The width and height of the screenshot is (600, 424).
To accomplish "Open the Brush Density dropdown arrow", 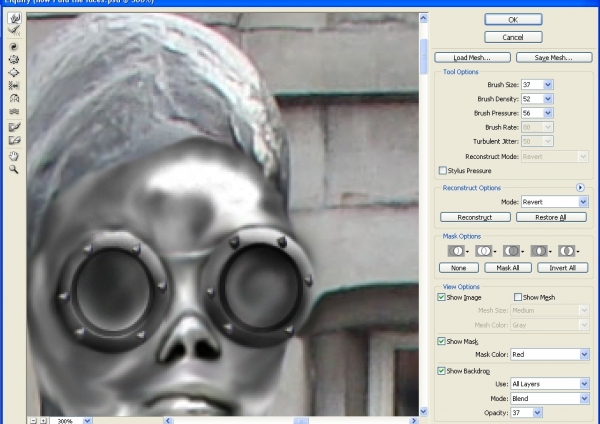I will 548,99.
